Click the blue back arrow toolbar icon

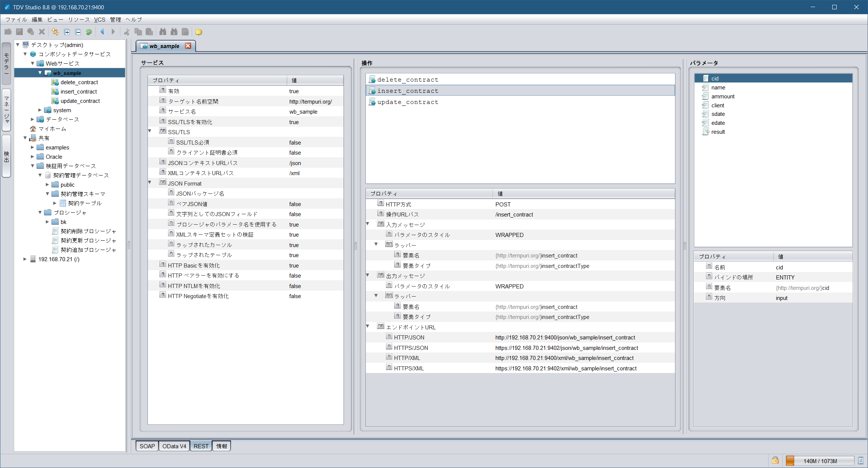102,32
